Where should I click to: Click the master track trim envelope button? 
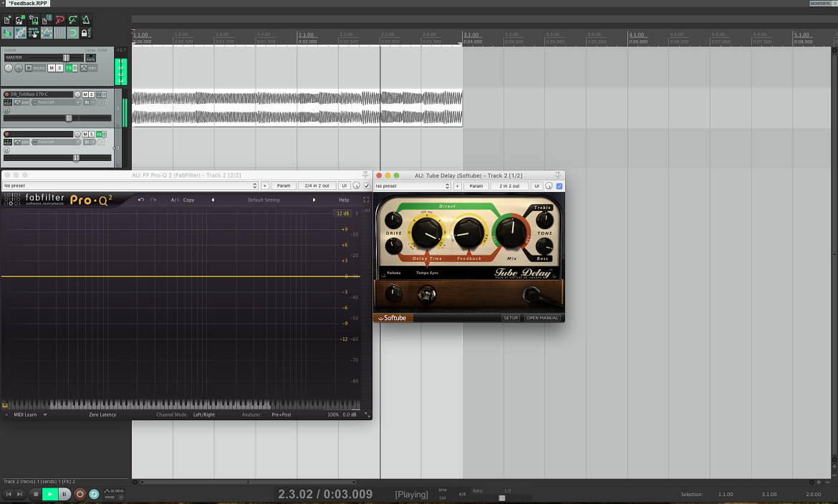[88, 68]
